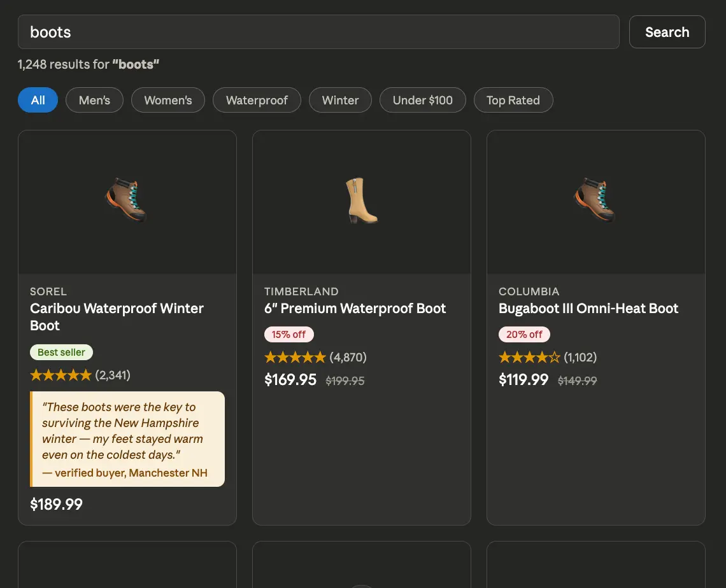Open the Sorel Caribou hiking boot image

[x=126, y=200]
